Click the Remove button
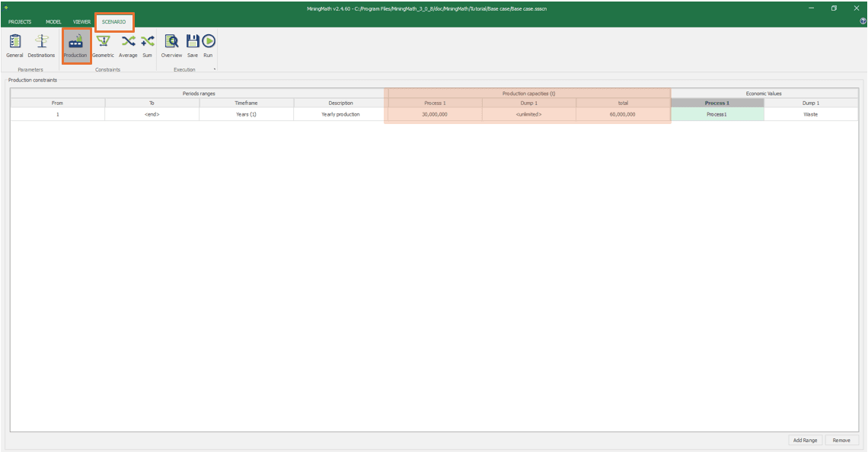Screen dimensions: 868x452 click(841, 441)
